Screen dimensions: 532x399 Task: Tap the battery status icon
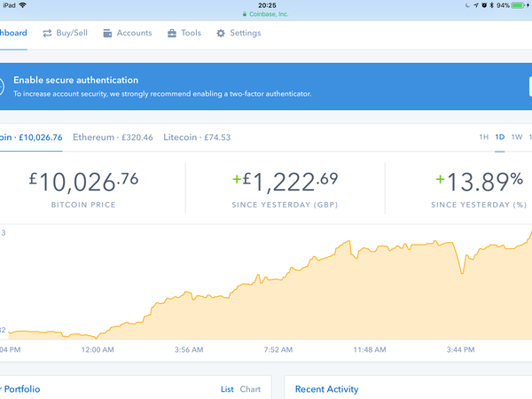coord(519,5)
